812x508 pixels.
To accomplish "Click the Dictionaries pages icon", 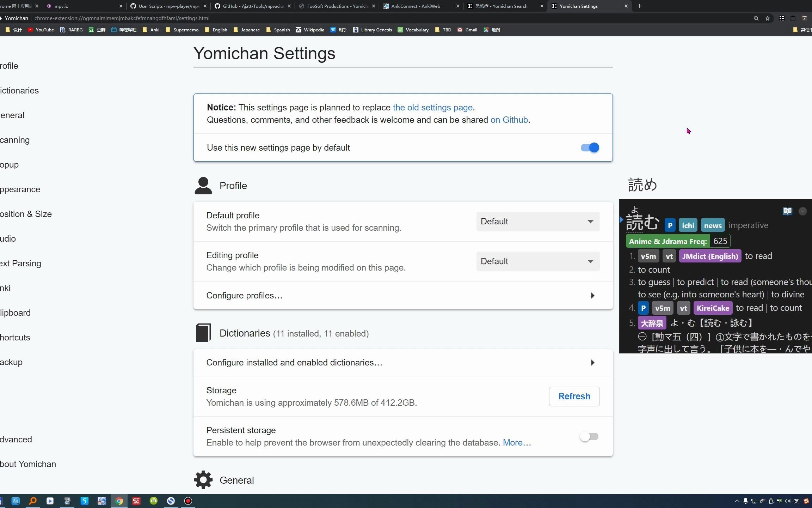I will (x=203, y=332).
